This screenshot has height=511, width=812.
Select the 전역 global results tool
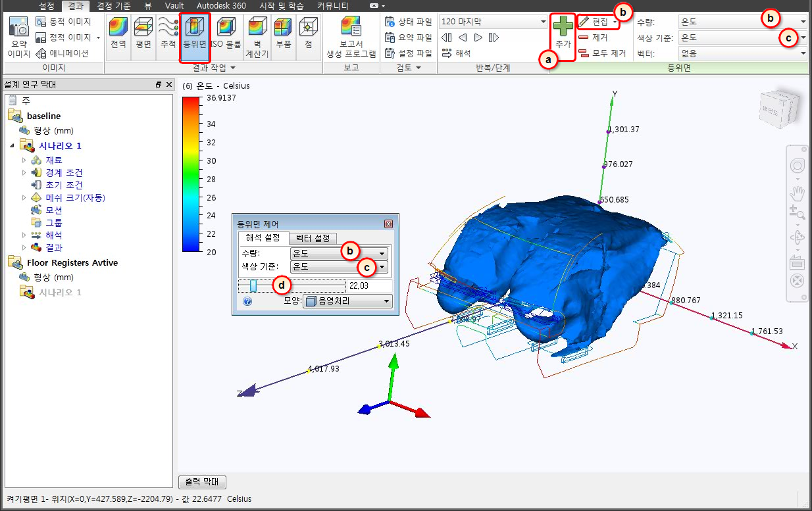(118, 38)
